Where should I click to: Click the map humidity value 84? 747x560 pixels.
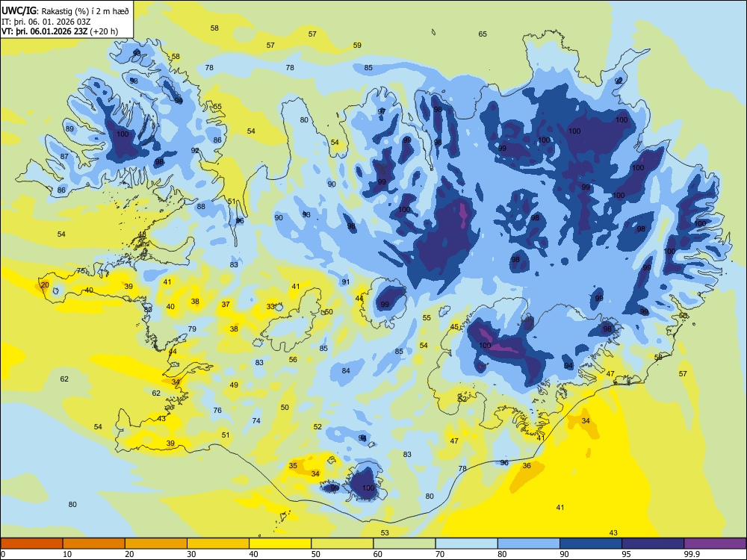pos(346,371)
